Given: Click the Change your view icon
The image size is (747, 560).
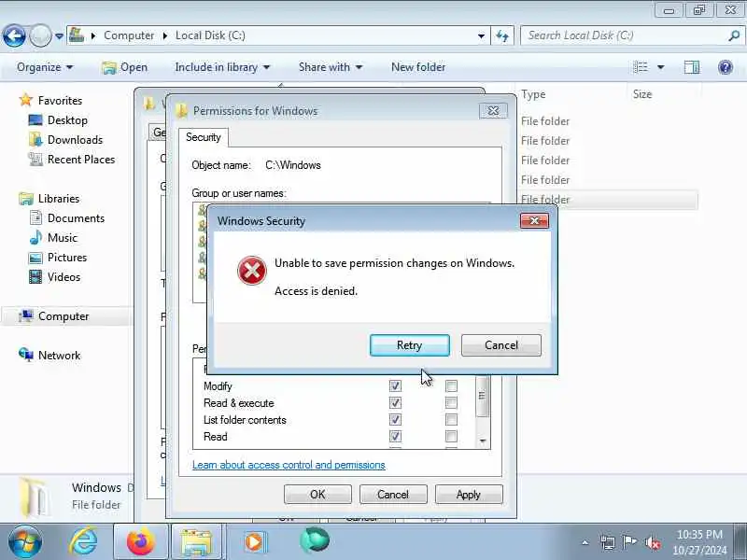Looking at the screenshot, I should (641, 67).
